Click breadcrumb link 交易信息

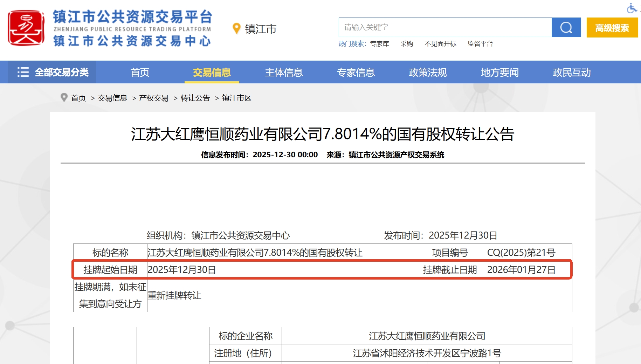point(112,98)
